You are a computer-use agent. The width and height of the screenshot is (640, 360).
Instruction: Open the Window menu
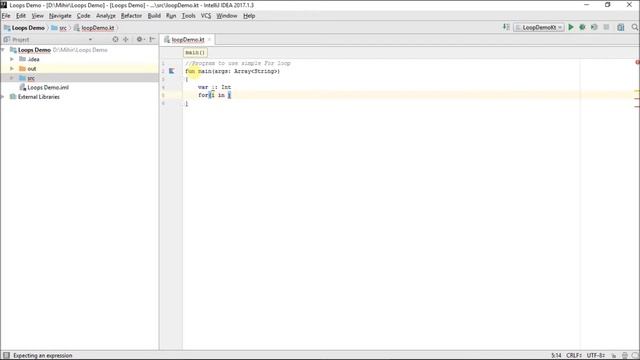(227, 16)
